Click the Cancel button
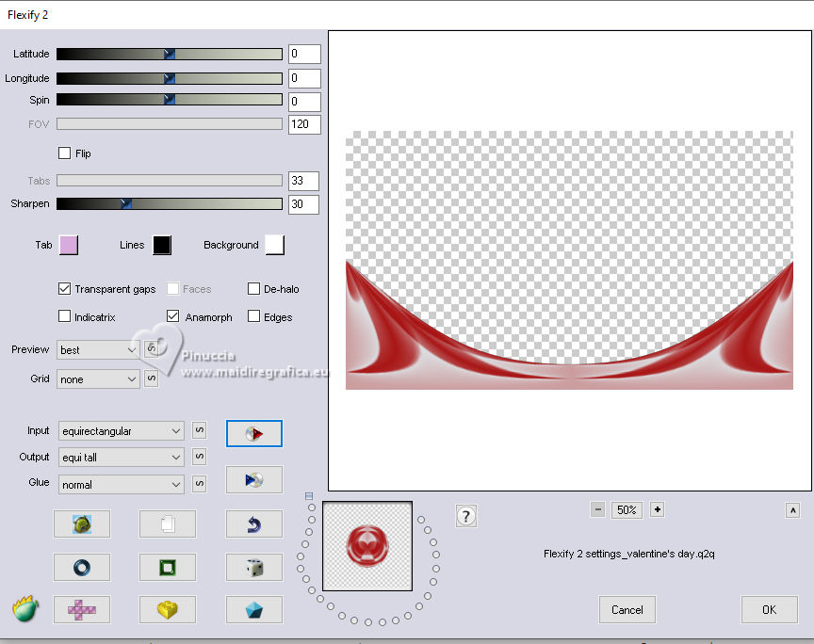The image size is (814, 644). tap(627, 610)
